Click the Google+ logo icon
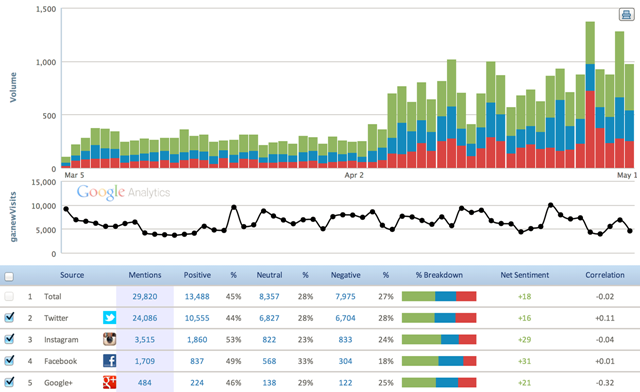Image resolution: width=640 pixels, height=392 pixels. (x=109, y=383)
